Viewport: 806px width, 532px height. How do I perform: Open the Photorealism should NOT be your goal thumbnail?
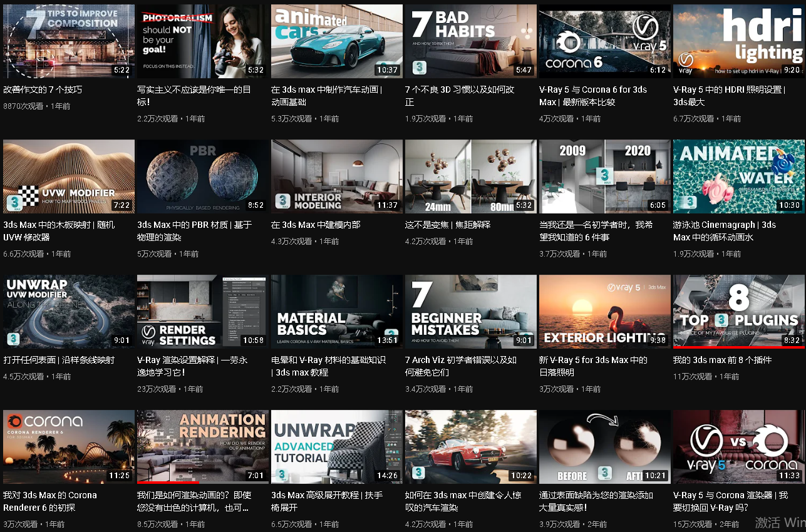pos(203,41)
